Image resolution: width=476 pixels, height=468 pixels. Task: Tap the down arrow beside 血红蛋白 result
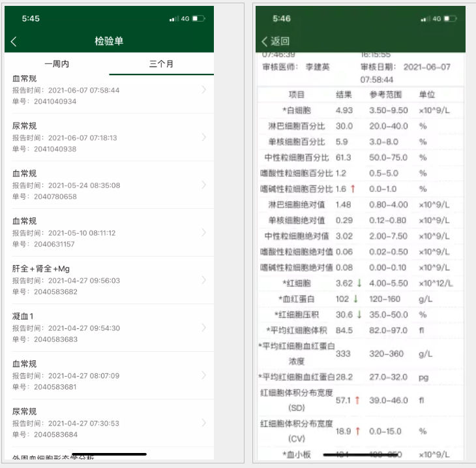pyautogui.click(x=356, y=299)
